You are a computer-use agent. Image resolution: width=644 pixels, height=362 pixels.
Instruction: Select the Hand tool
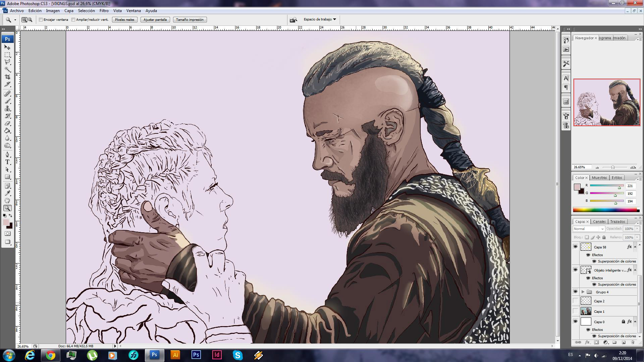tap(7, 200)
